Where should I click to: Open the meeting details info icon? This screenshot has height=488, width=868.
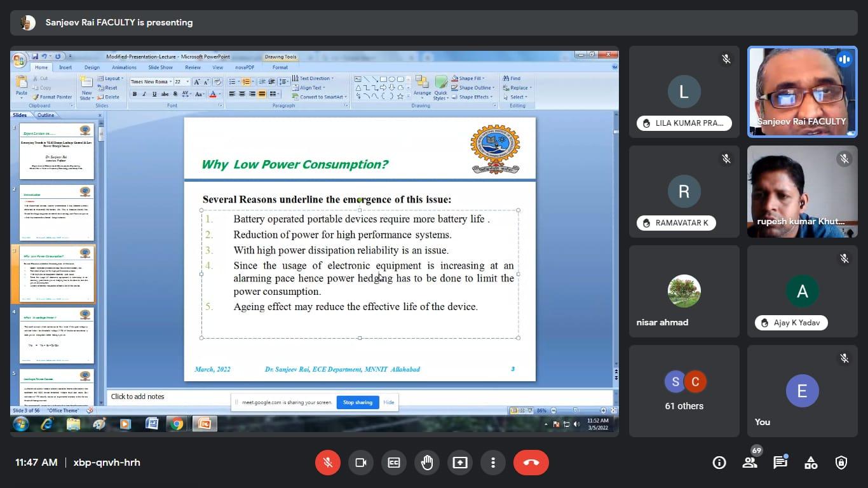point(719,463)
